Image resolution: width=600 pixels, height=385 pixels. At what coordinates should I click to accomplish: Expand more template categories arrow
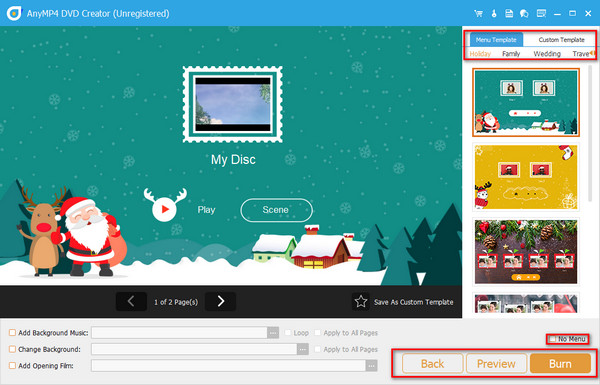[592, 53]
